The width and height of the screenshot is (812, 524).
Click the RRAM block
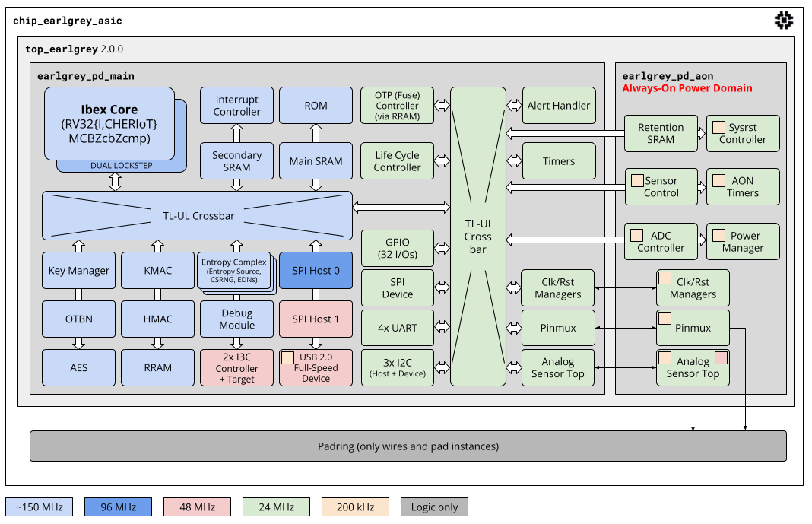pos(158,367)
